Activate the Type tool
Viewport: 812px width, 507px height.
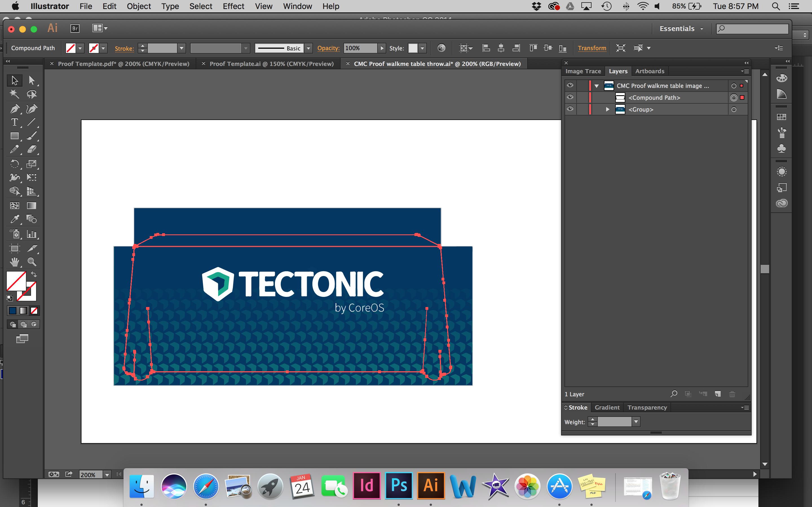click(x=15, y=123)
